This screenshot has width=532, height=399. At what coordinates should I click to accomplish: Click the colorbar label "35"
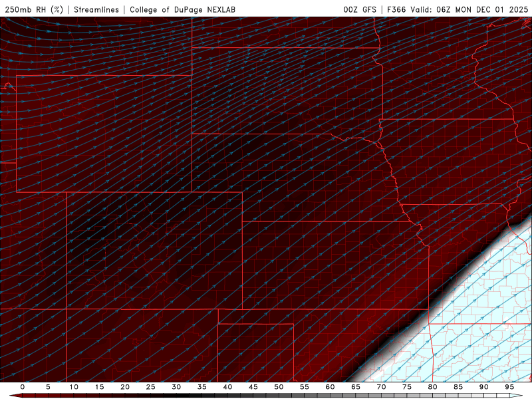202,387
